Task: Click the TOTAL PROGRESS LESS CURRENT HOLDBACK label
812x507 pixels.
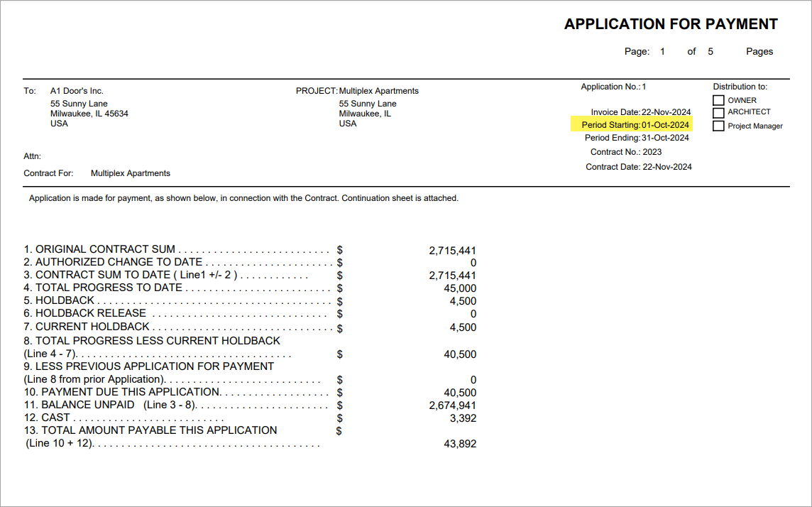Action: pos(152,341)
